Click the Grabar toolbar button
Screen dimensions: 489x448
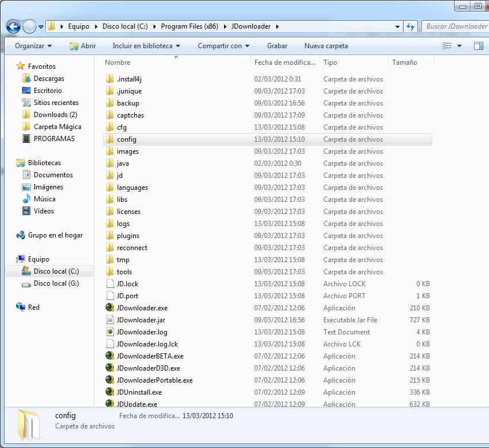[277, 46]
